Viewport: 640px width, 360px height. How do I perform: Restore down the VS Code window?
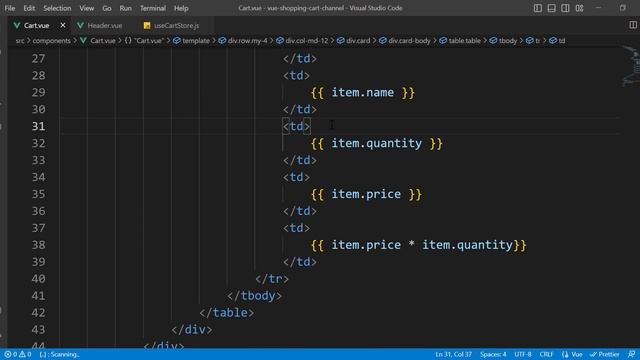(622, 8)
